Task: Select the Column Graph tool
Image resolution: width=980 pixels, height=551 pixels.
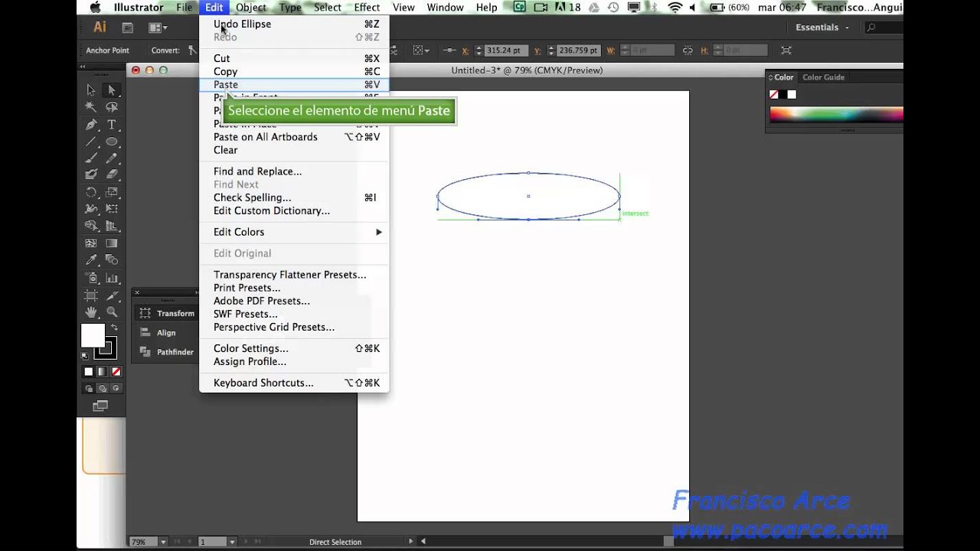Action: tap(112, 277)
